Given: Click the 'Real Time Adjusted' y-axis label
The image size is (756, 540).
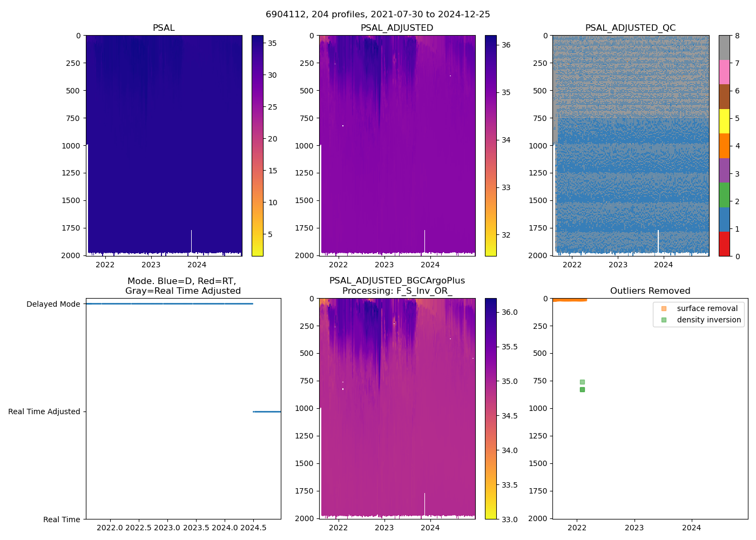Looking at the screenshot, I should 44,411.
